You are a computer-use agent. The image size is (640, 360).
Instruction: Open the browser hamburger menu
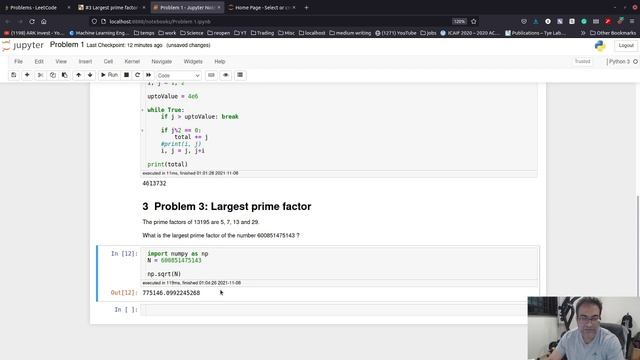632,21
